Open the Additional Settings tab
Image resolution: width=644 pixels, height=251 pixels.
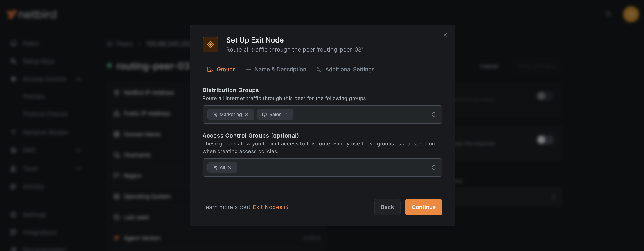[x=349, y=69]
